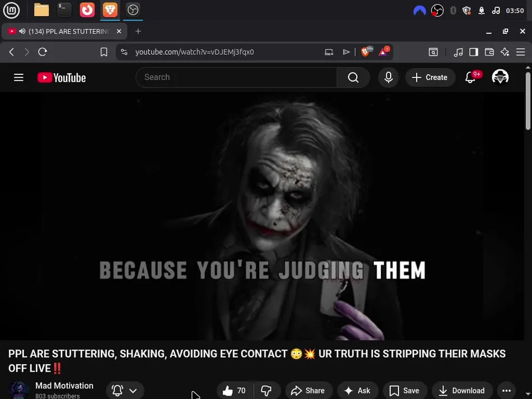Open the Terminal launcher in the panel
Image resolution: width=532 pixels, height=399 pixels.
[64, 10]
